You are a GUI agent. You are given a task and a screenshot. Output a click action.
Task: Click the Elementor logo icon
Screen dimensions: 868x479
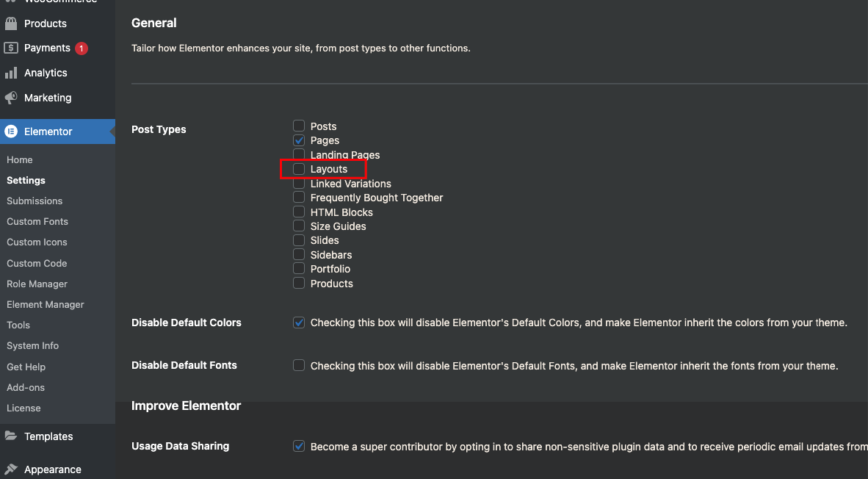click(x=11, y=132)
